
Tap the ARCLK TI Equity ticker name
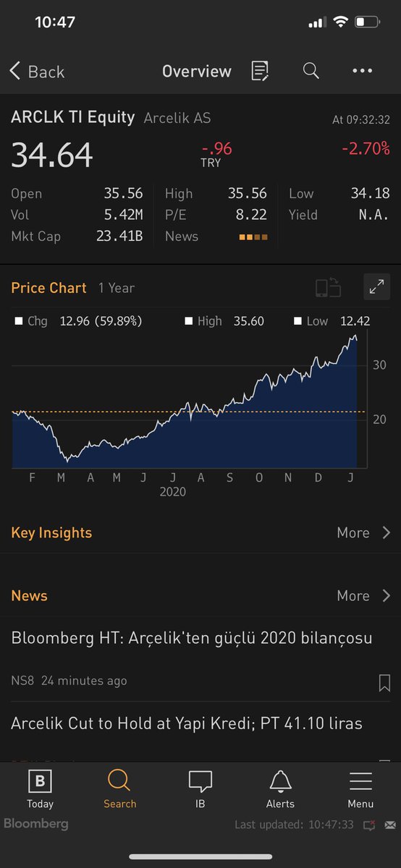click(x=73, y=118)
